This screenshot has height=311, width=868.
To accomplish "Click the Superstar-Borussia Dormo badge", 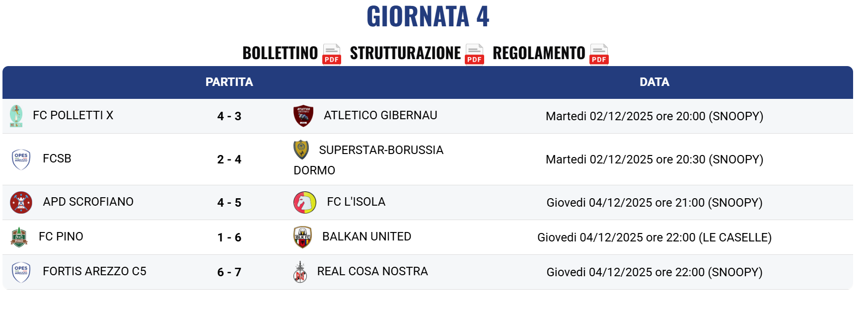I will [301, 150].
